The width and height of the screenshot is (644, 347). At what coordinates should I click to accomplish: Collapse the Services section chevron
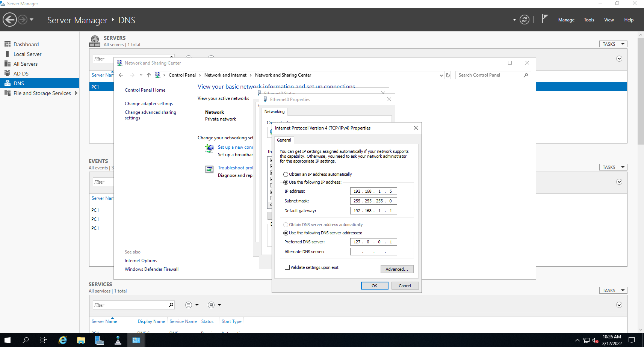point(619,305)
